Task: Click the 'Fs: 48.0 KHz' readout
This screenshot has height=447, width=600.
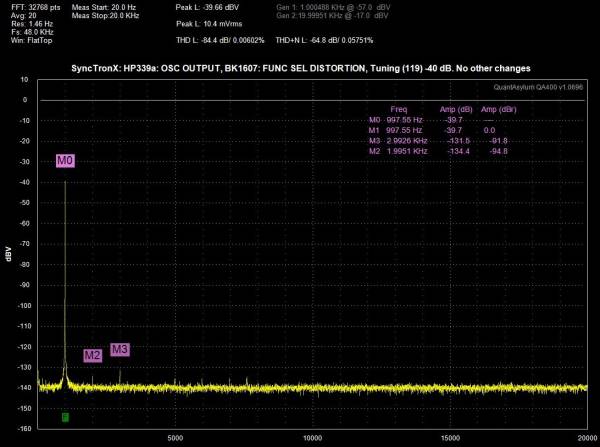Action: click(32, 32)
